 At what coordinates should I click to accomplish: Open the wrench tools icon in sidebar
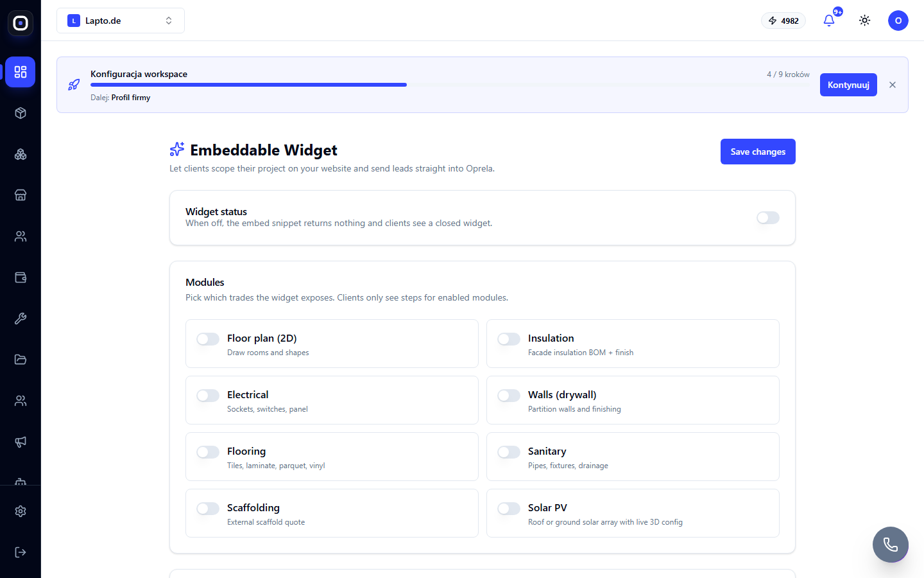click(21, 319)
